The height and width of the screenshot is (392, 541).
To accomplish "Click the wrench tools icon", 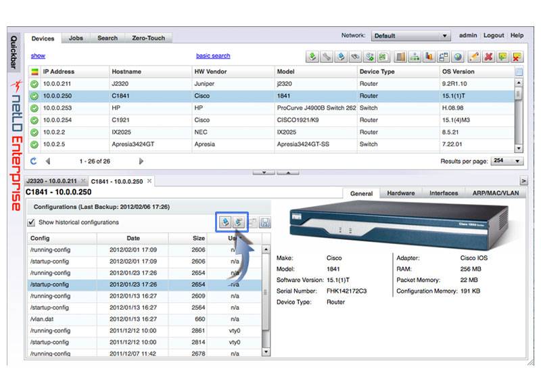I will 327,57.
